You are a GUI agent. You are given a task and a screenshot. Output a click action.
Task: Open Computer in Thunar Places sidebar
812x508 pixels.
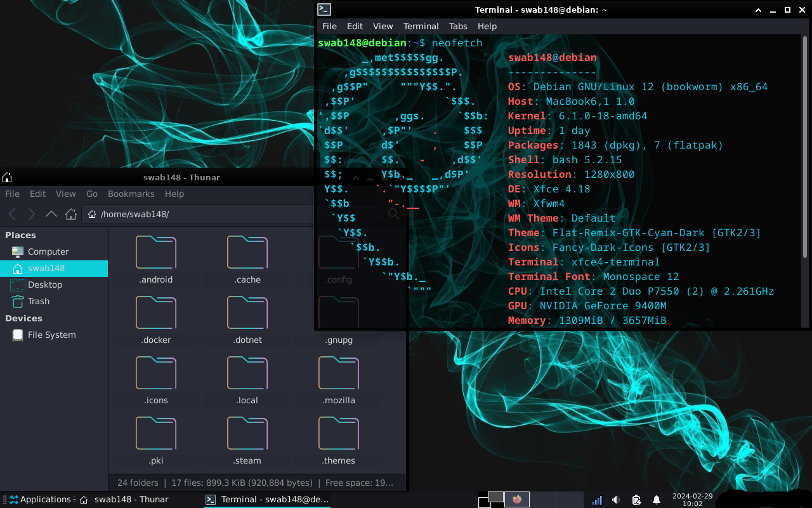[x=54, y=251]
